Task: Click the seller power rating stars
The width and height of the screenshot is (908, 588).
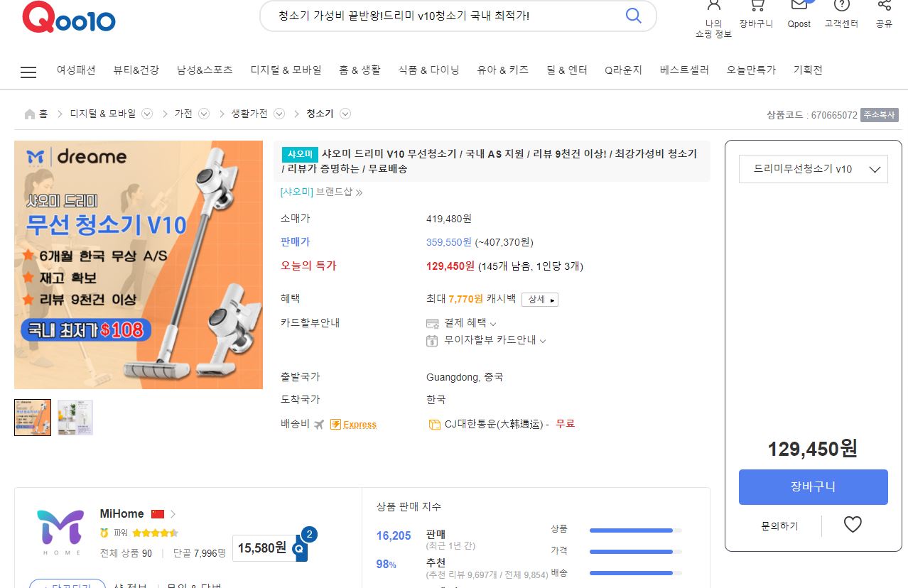Action: click(x=155, y=533)
